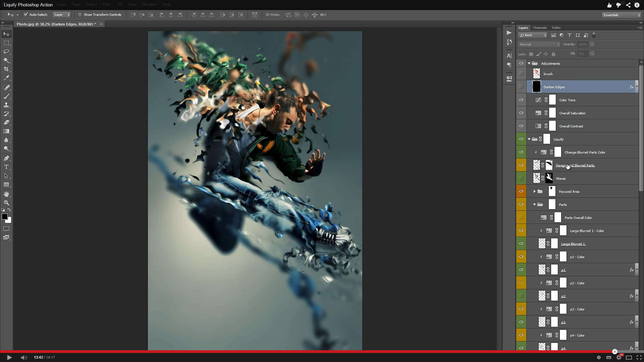Show the Waves layer
644x362 pixels.
coord(521,178)
